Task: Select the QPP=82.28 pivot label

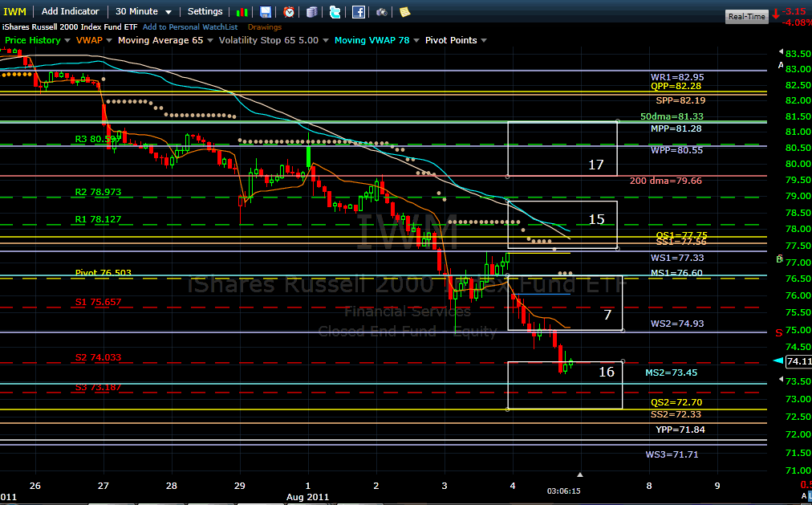Action: pyautogui.click(x=676, y=86)
